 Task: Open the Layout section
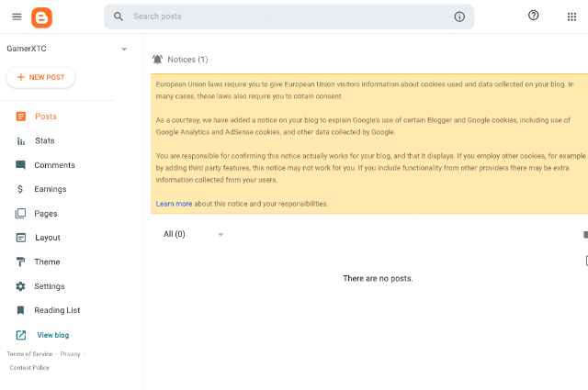48,238
